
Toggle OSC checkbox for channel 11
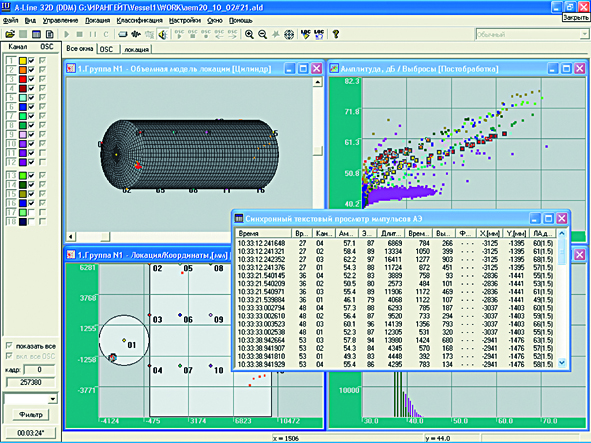(x=42, y=153)
